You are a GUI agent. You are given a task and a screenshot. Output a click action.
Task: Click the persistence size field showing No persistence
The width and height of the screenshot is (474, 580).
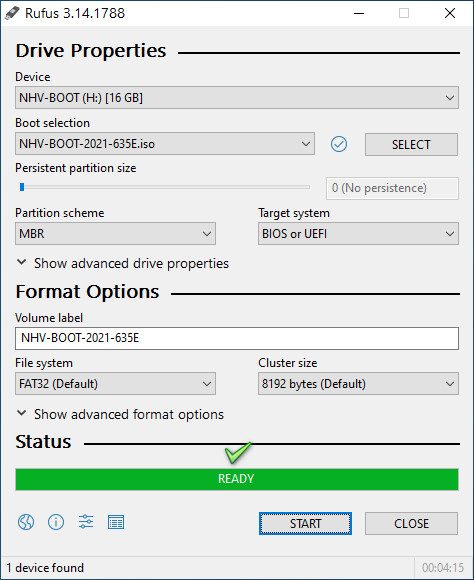click(x=392, y=188)
